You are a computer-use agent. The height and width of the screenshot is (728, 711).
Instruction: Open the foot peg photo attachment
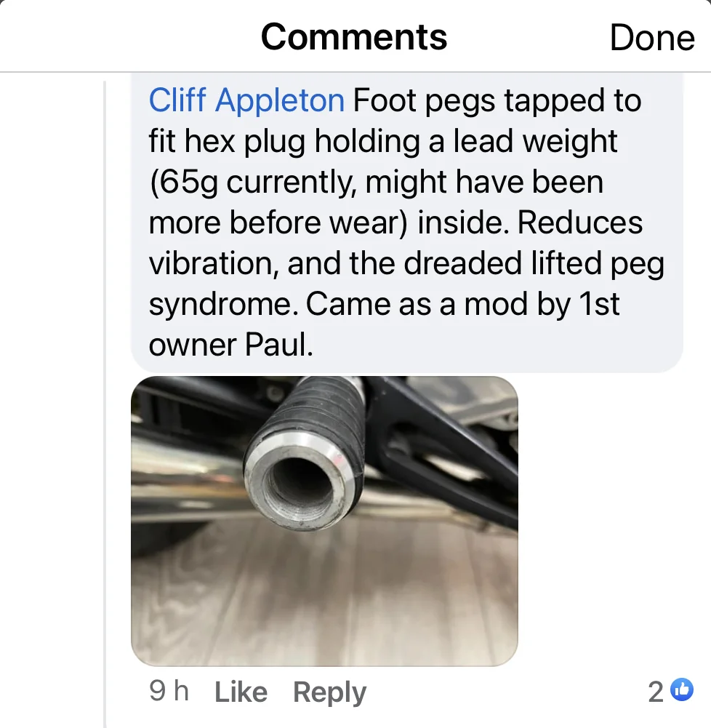click(324, 521)
